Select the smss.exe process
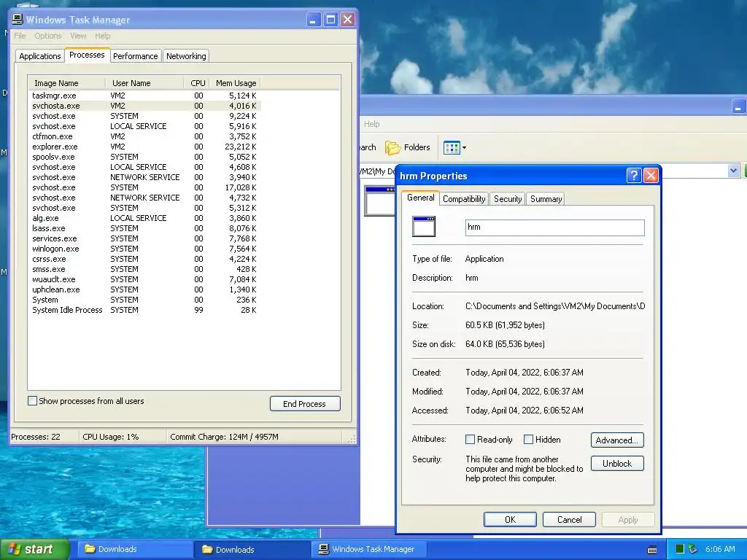 pyautogui.click(x=144, y=269)
